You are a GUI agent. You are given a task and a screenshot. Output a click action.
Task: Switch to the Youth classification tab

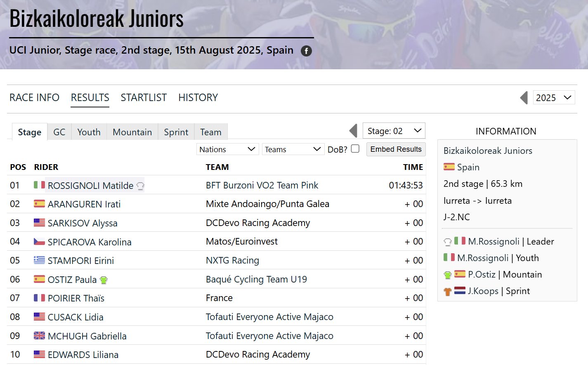tap(89, 132)
